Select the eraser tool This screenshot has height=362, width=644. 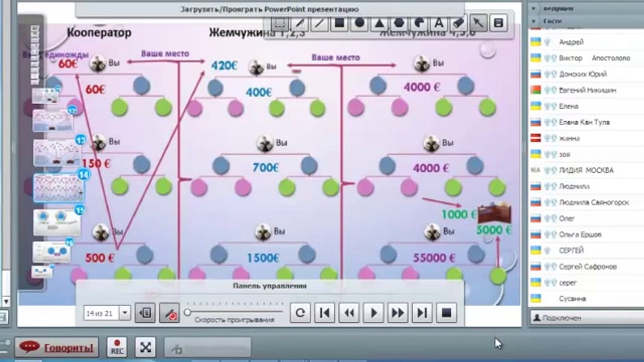pyautogui.click(x=459, y=23)
